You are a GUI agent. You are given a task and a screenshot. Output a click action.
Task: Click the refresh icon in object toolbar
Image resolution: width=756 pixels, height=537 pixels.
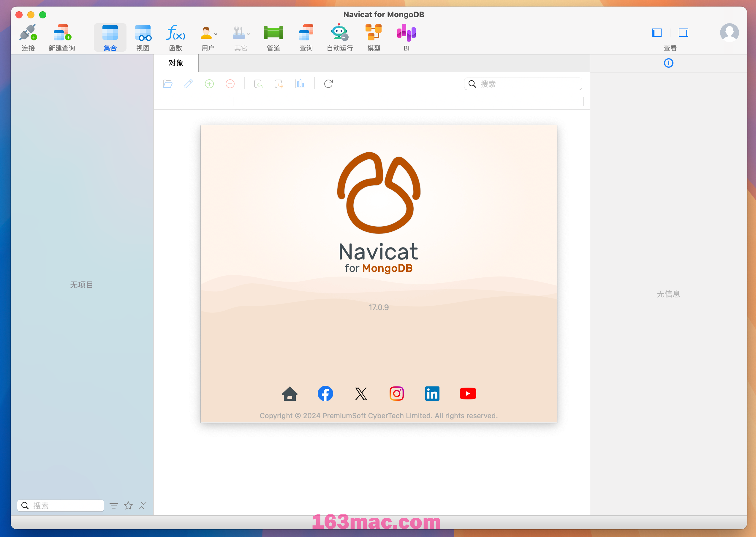point(328,84)
